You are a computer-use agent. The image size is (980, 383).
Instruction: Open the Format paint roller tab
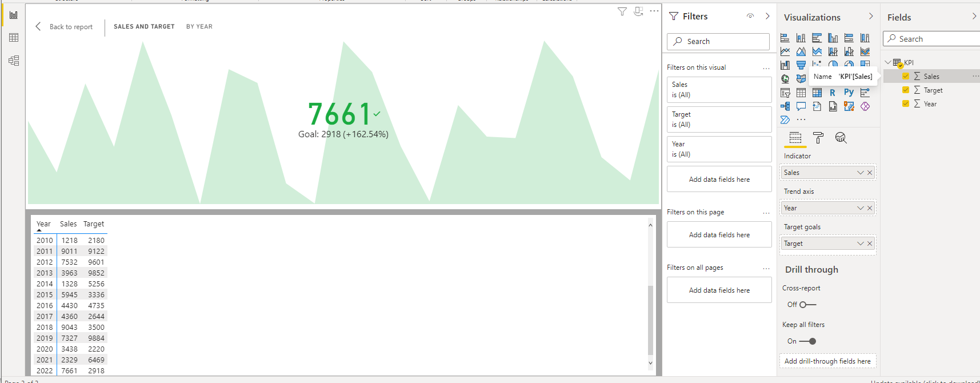pyautogui.click(x=818, y=138)
